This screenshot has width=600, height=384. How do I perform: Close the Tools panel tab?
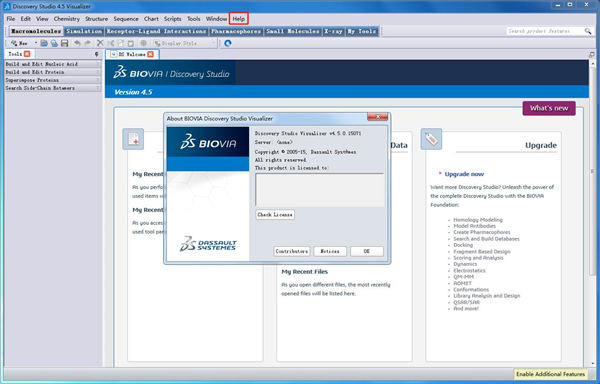pos(27,54)
